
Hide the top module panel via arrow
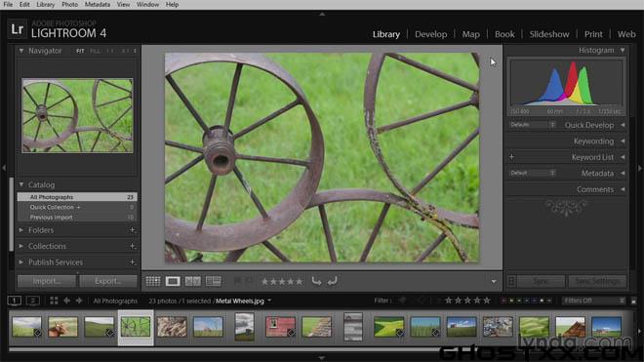pyautogui.click(x=322, y=14)
